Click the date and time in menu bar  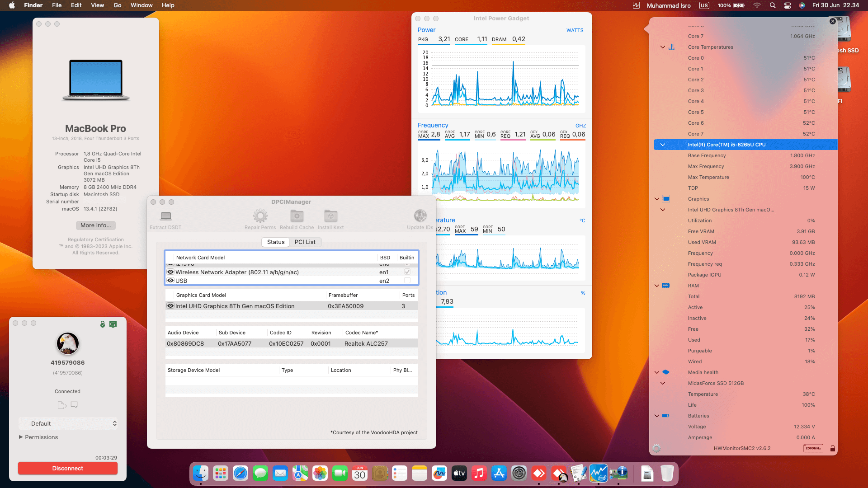click(835, 5)
